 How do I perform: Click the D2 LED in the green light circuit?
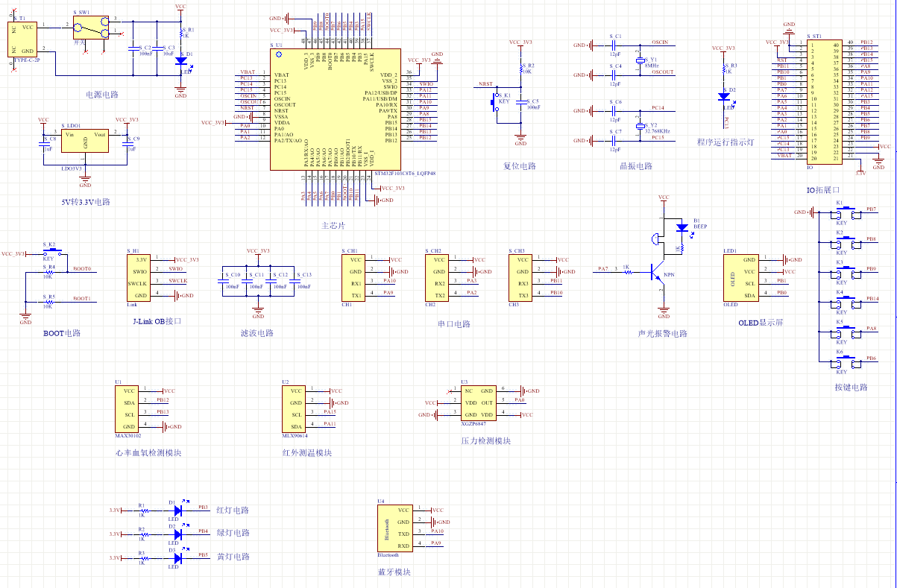[x=177, y=534]
